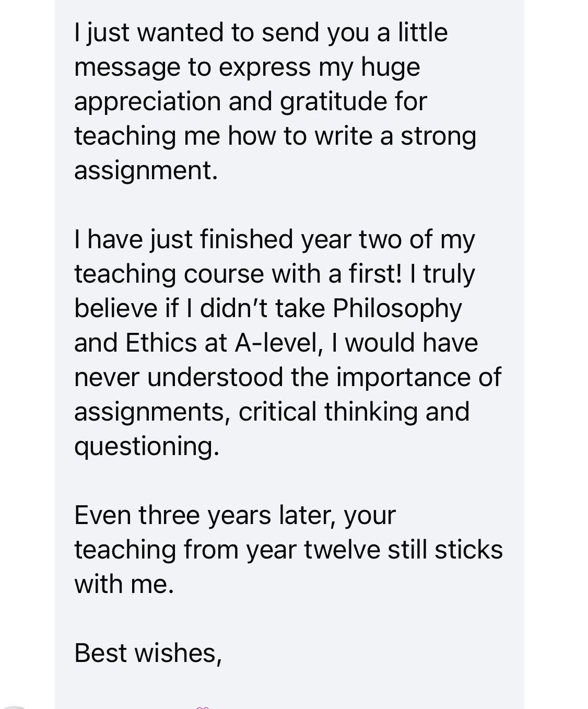Select the line "I have just finished year two"
The image size is (588, 709).
275,239
